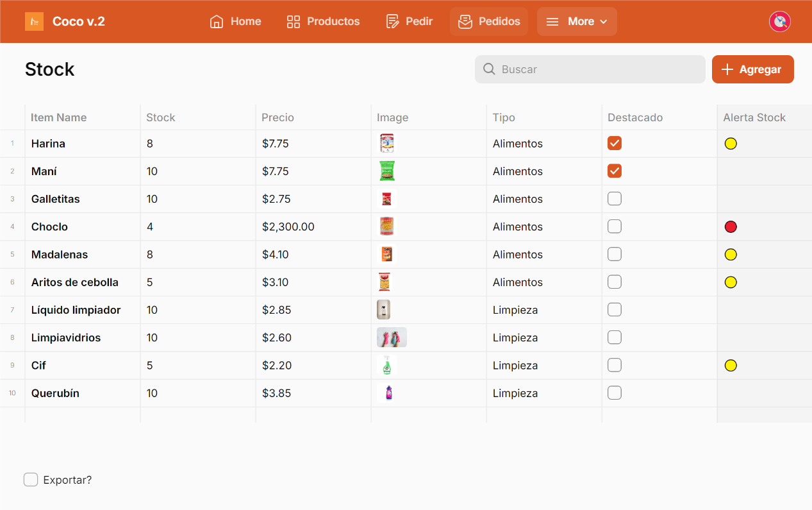Click the red stock alert for Choclo
The height and width of the screenshot is (510, 812).
click(731, 226)
